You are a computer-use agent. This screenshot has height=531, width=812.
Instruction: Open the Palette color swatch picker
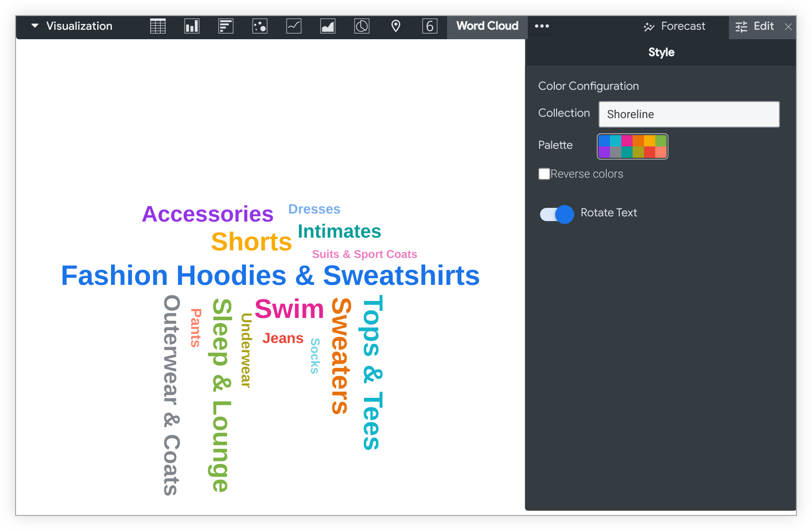pos(632,146)
